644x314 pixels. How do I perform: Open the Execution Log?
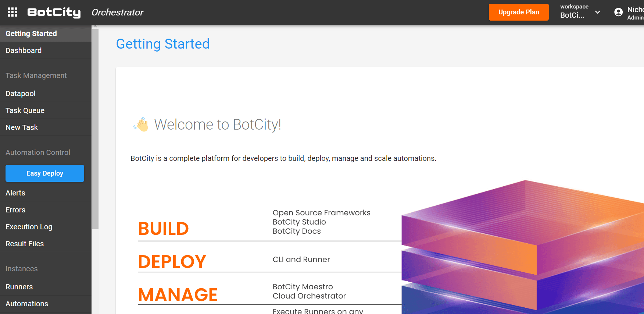click(46, 227)
